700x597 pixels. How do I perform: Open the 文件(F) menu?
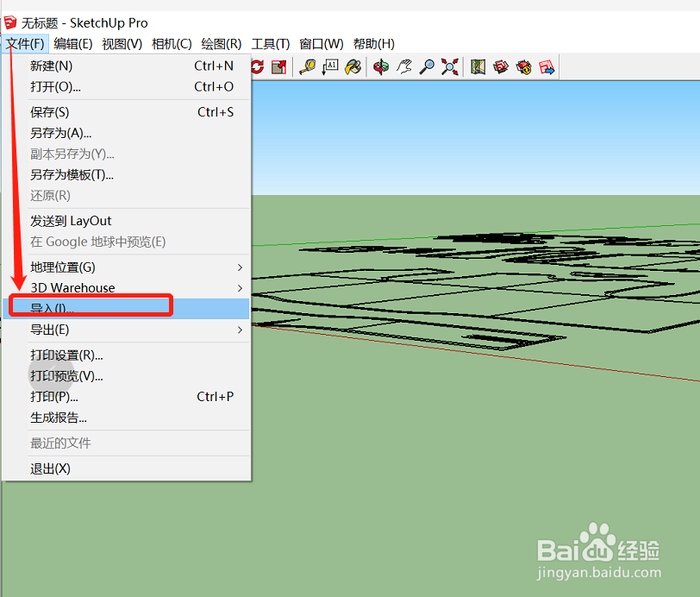[25, 44]
